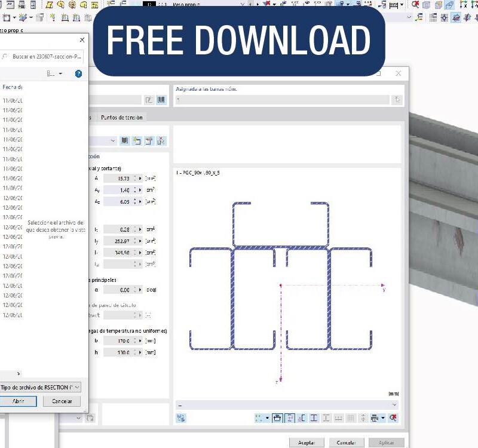
Task: Click the Aplicar button
Action: click(386, 443)
